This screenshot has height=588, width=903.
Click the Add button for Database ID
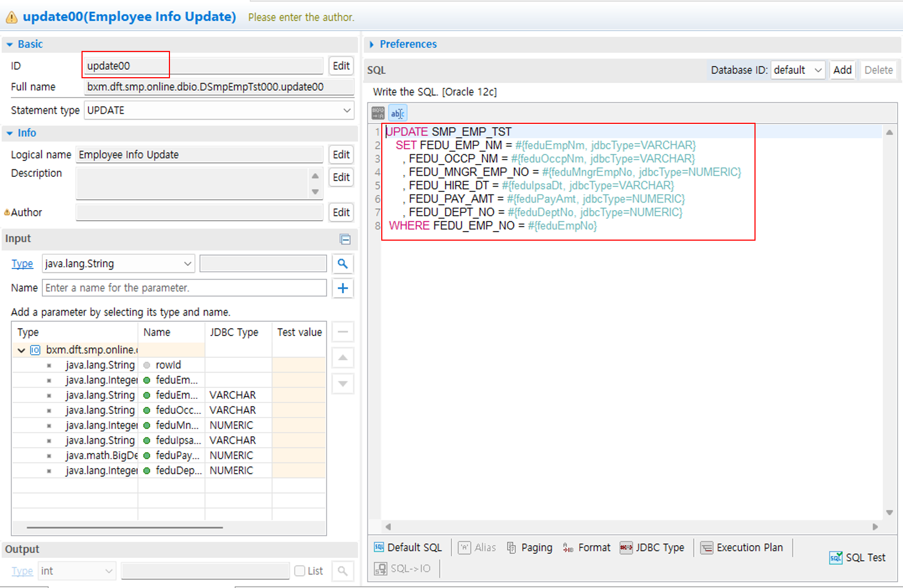842,70
